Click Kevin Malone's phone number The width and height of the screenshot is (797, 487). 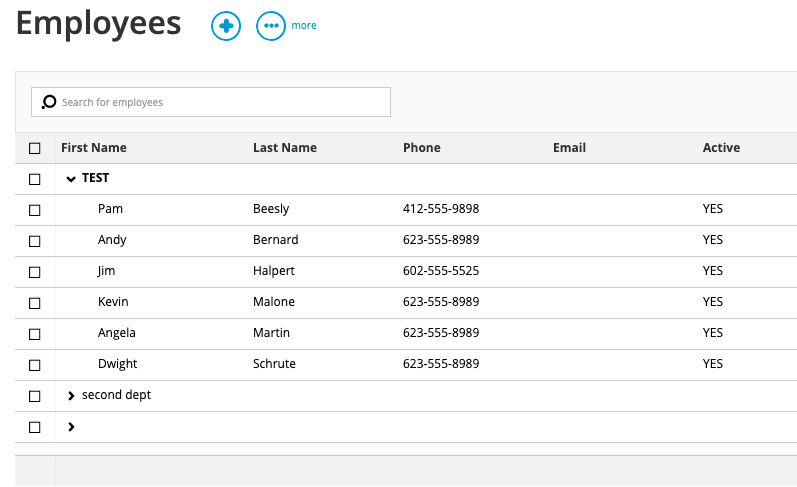[441, 301]
